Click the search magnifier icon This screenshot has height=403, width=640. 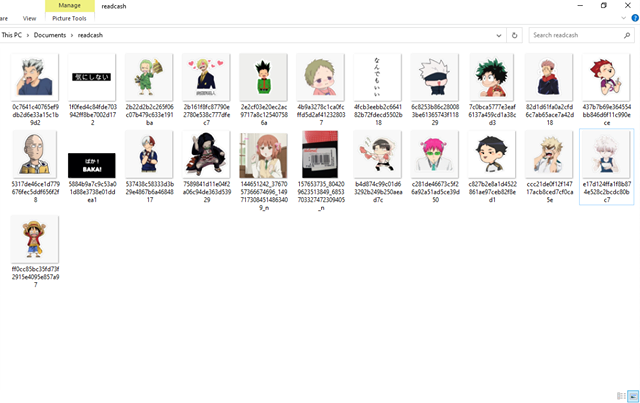pyautogui.click(x=627, y=36)
